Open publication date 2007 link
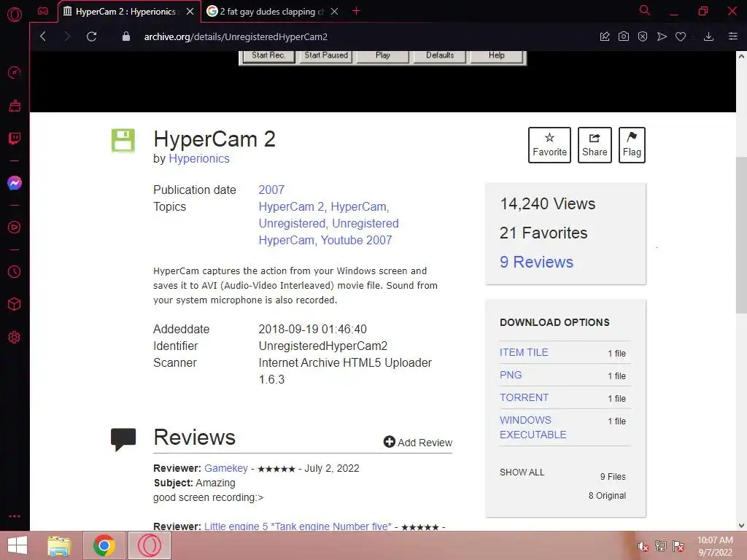 coord(271,190)
